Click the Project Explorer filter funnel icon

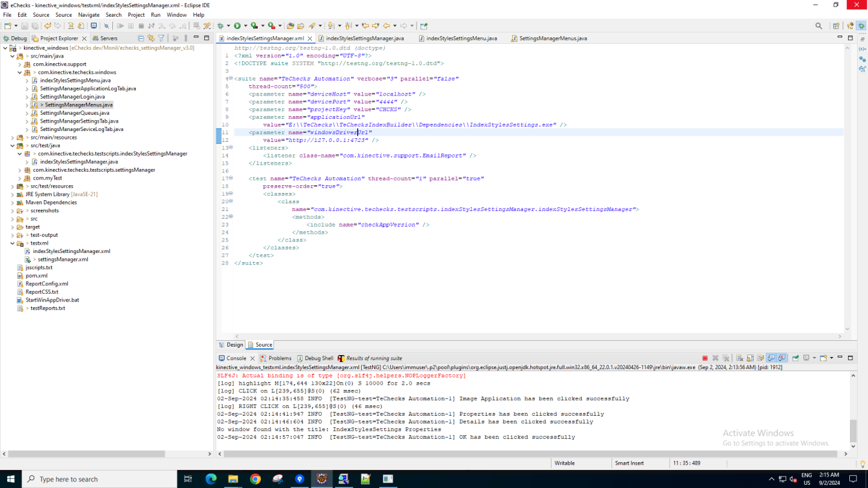click(161, 39)
